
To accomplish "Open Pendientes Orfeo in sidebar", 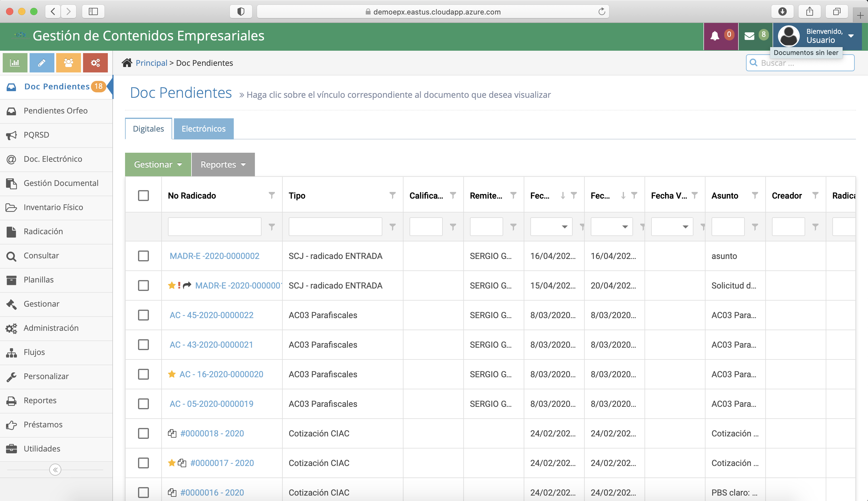I will click(56, 111).
